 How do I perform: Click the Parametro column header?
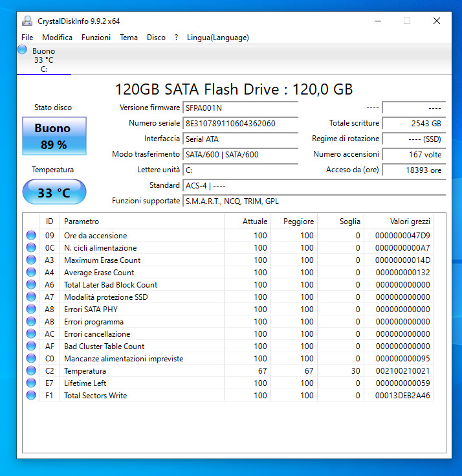click(x=142, y=221)
